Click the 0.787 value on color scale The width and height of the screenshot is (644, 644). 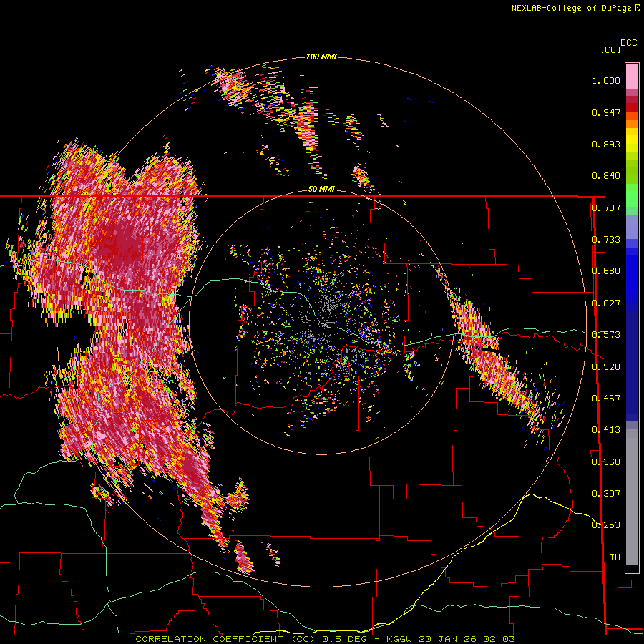point(606,208)
